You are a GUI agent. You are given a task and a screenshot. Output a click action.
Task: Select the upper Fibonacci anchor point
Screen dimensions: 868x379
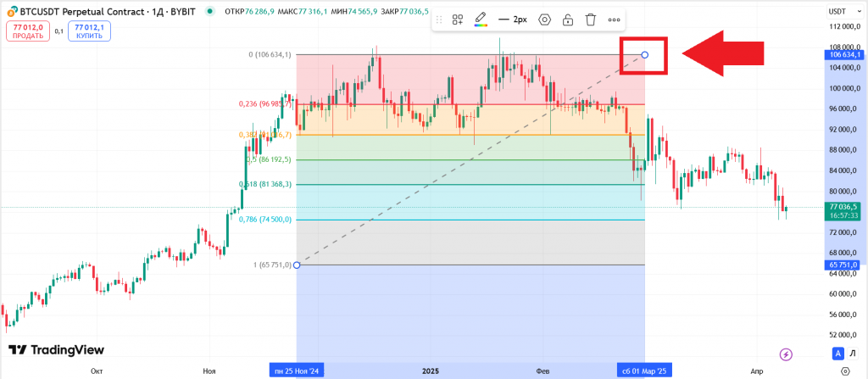point(644,55)
